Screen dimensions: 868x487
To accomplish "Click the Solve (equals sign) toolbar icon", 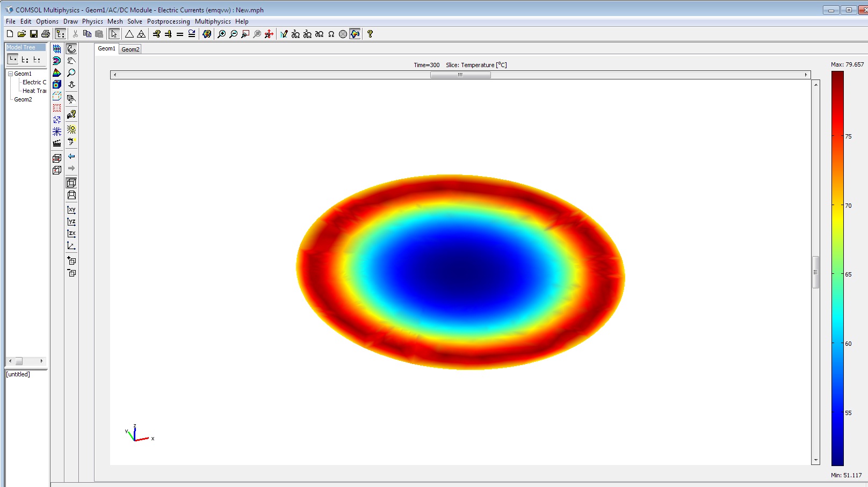I will 180,34.
